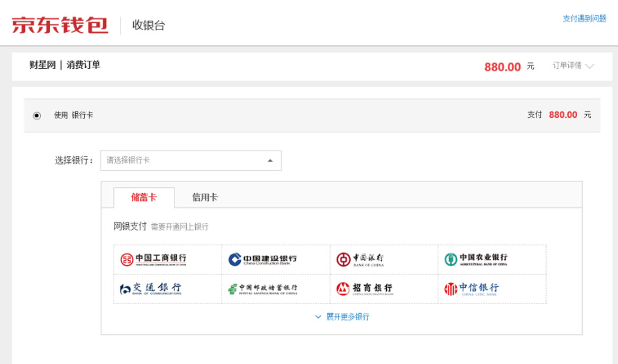This screenshot has width=618, height=364.
Task: Click the red 880.00 order amount
Action: point(503,67)
